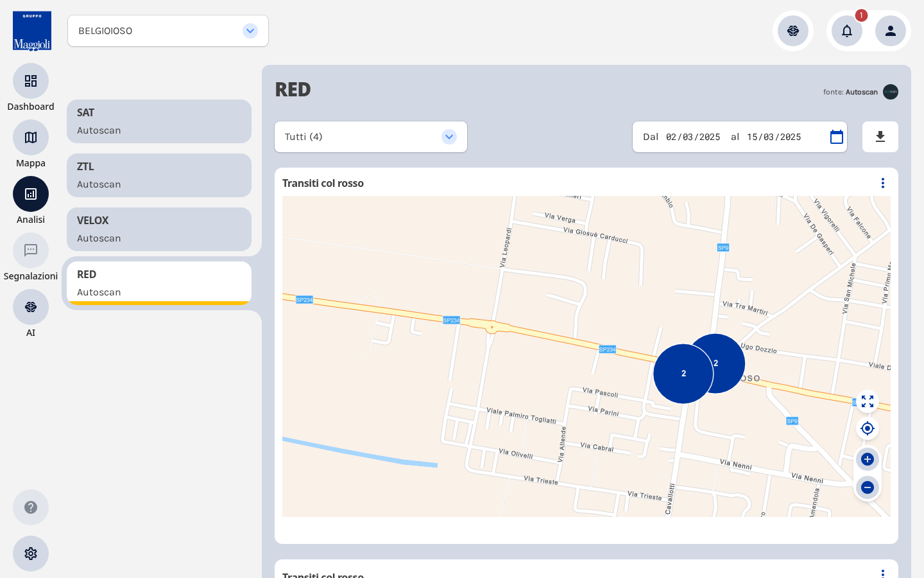This screenshot has width=924, height=578.
Task: Open the help question mark icon
Action: [31, 507]
